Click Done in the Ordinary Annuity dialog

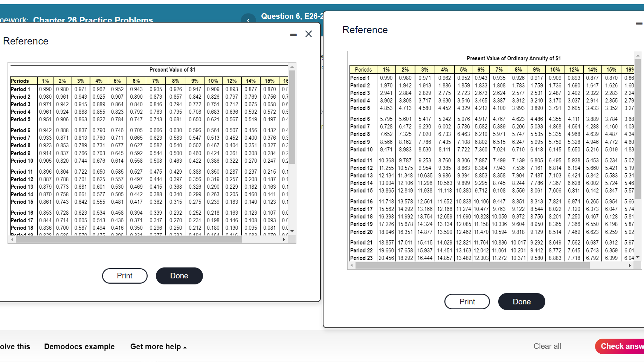522,301
